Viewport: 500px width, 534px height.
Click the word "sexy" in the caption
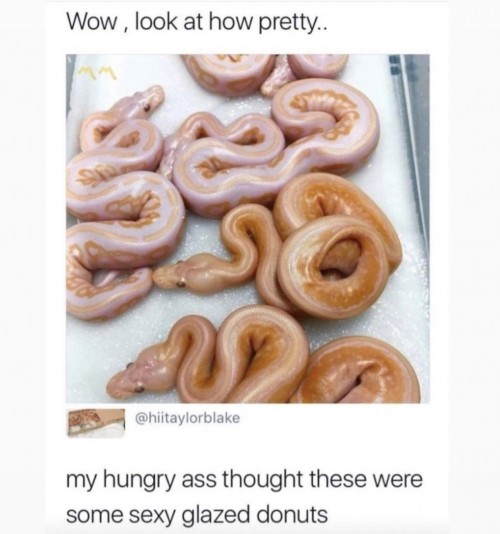pyautogui.click(x=155, y=517)
